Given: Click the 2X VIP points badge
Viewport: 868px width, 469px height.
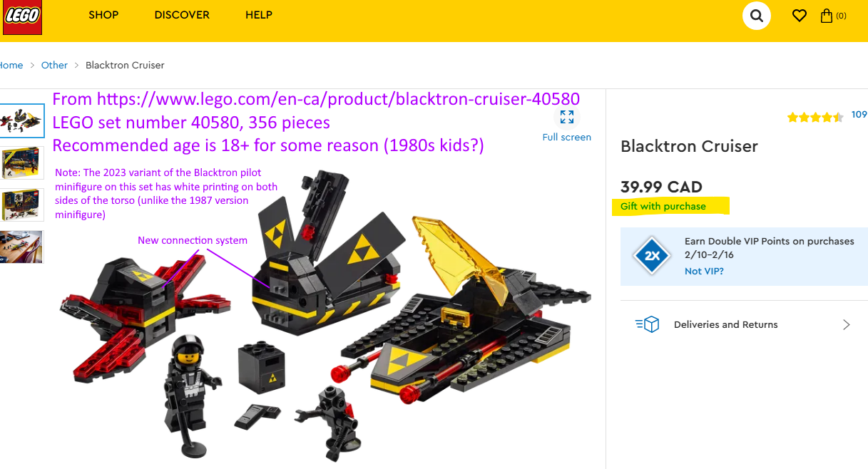Looking at the screenshot, I should (x=652, y=256).
